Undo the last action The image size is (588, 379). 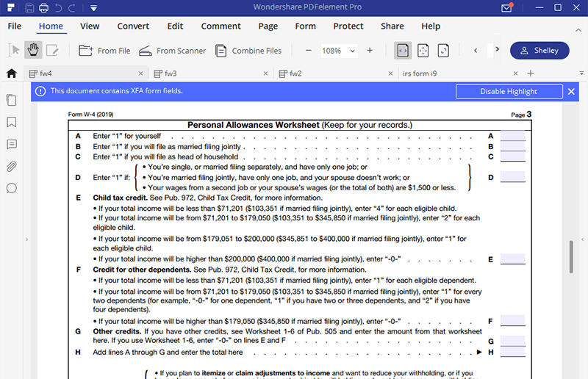tap(58, 7)
